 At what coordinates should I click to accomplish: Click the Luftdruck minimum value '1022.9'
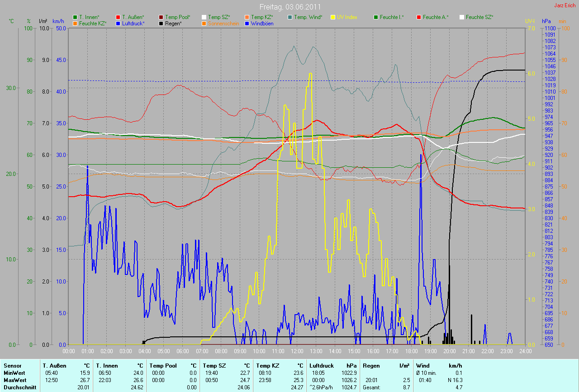tap(348, 373)
